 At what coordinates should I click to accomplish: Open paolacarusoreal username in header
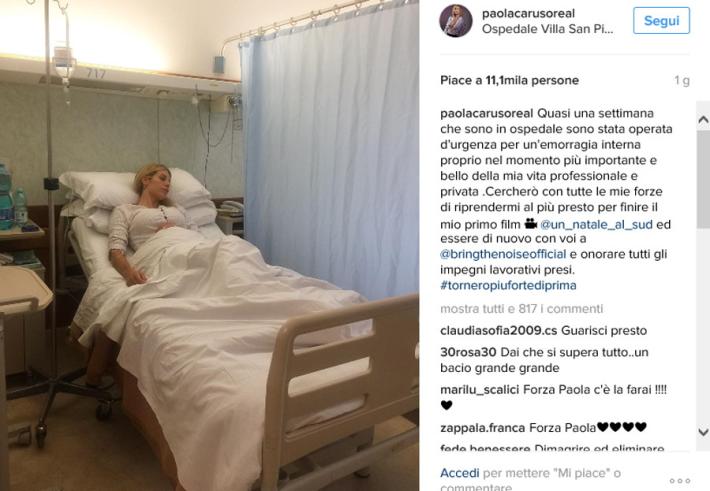[x=528, y=14]
